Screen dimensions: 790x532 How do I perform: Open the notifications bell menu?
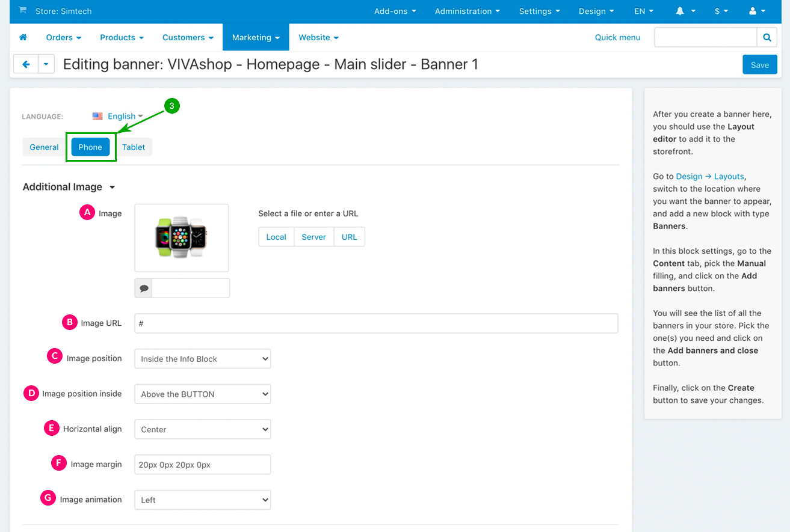(x=685, y=11)
